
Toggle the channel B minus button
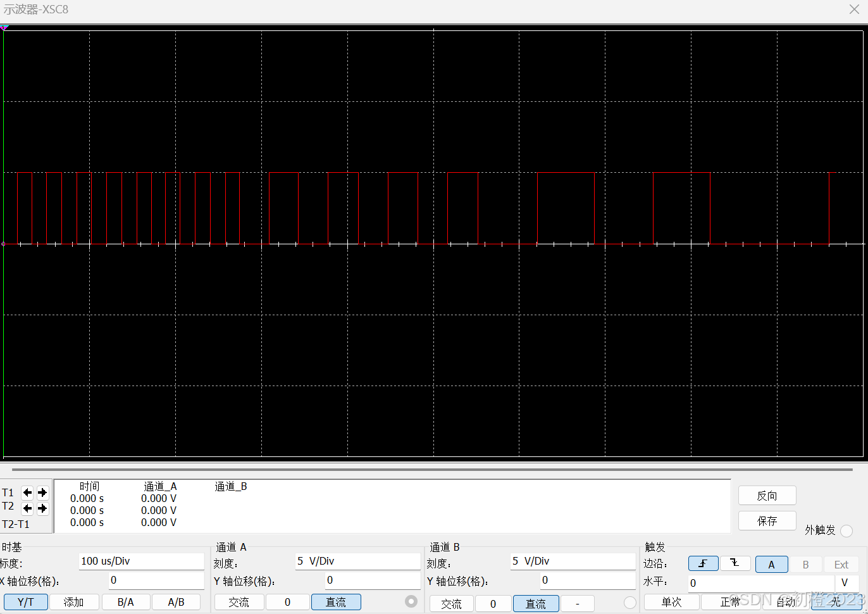coord(578,604)
